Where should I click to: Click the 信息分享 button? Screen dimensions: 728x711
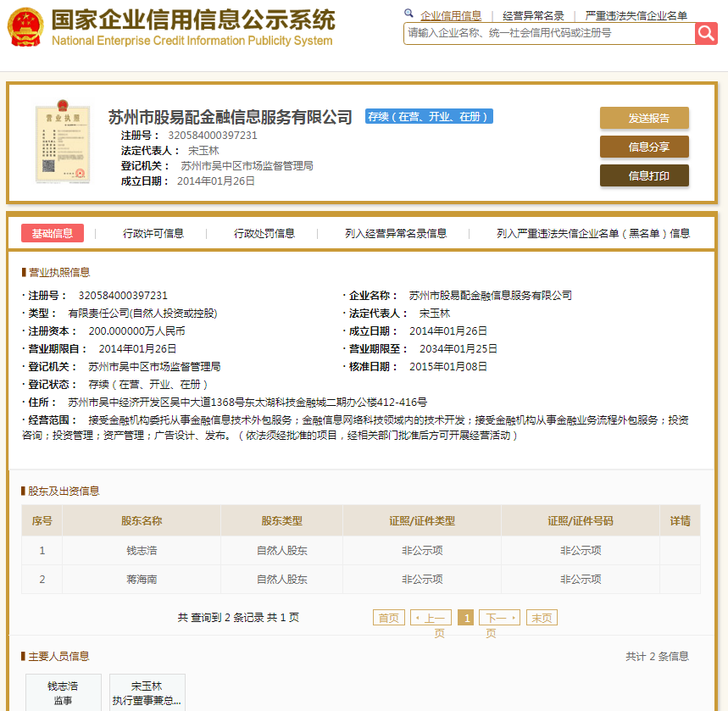coord(644,146)
